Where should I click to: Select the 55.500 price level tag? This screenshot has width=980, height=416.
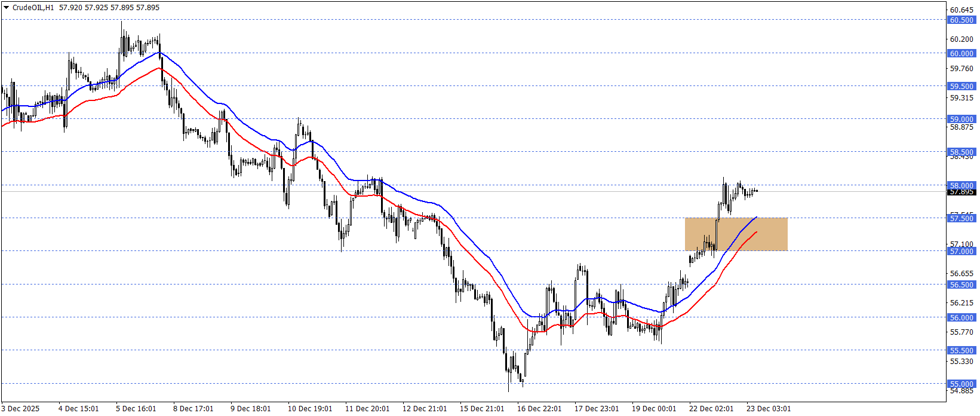pos(961,350)
